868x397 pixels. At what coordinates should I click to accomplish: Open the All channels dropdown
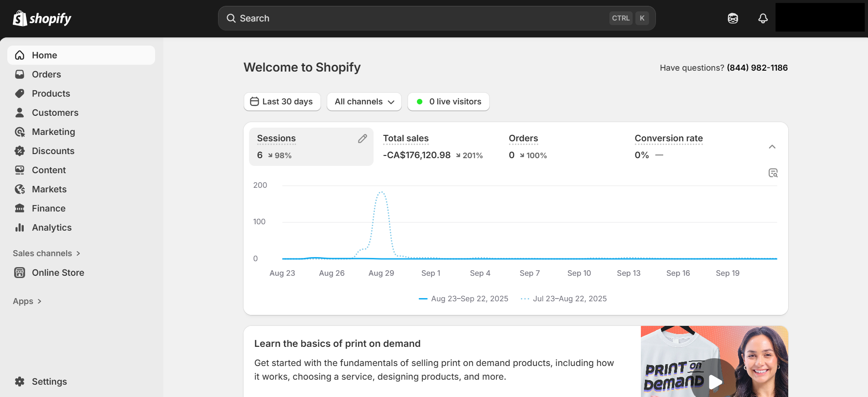[364, 102]
